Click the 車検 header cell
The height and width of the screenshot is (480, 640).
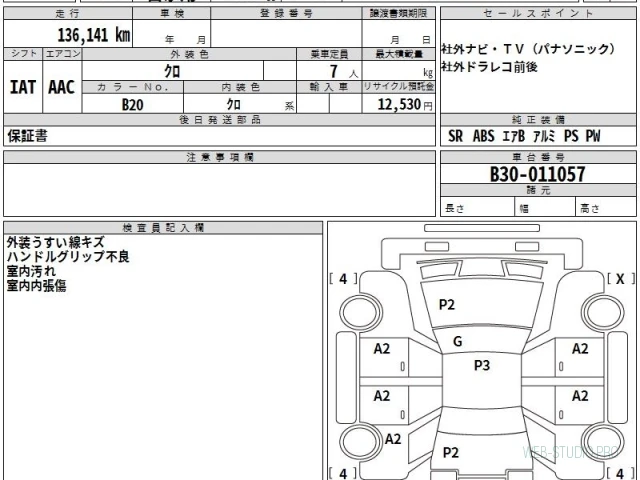[x=171, y=13]
